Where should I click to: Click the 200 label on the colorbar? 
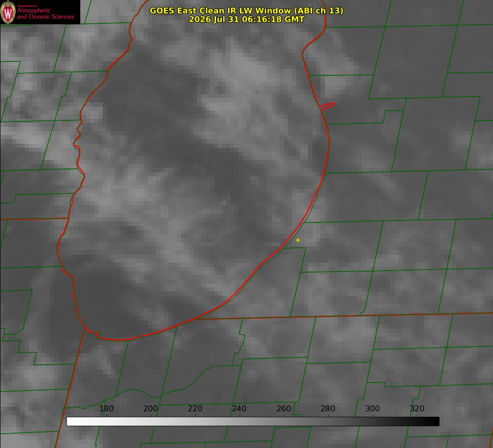click(151, 408)
